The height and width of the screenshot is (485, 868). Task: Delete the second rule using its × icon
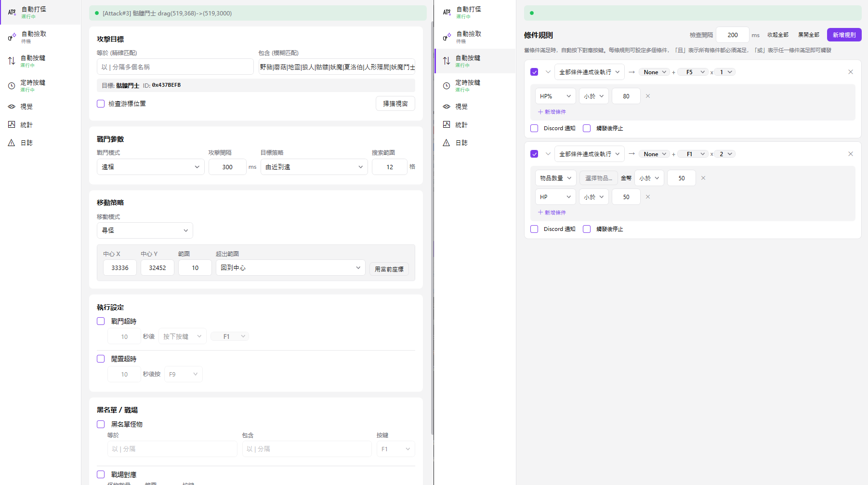(x=851, y=153)
